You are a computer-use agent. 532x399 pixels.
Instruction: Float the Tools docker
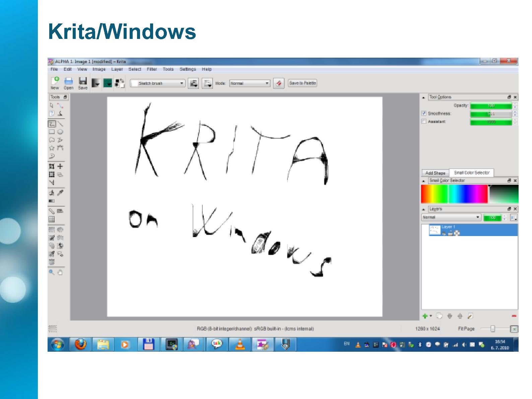tap(65, 97)
